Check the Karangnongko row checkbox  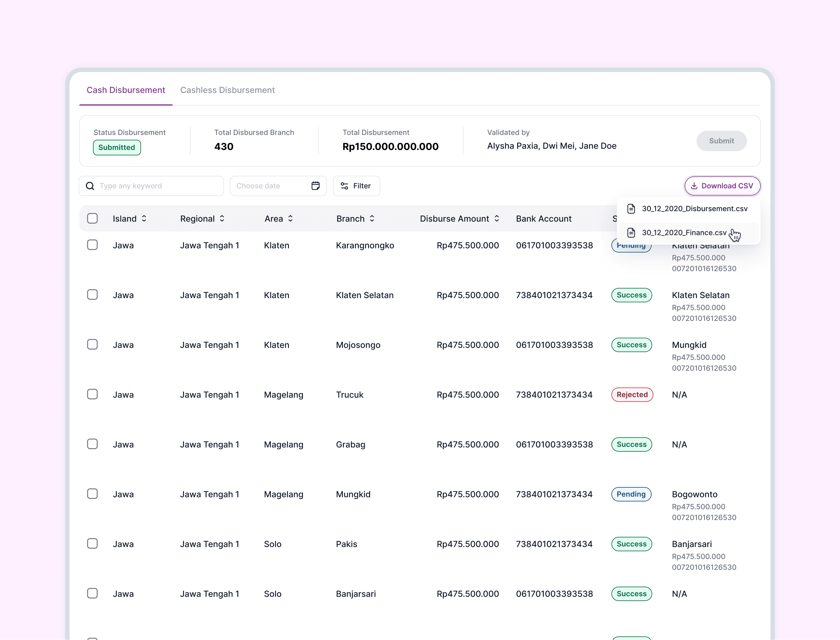click(92, 245)
